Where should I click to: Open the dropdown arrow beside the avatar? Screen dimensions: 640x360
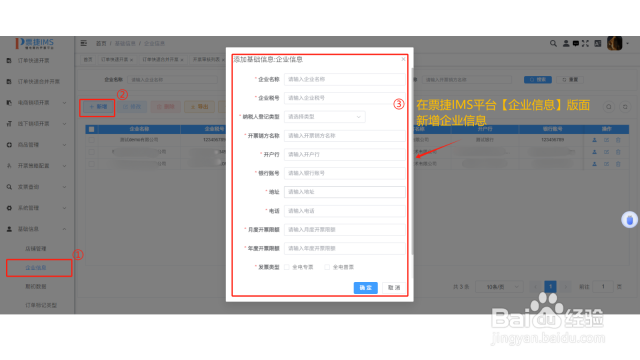[628, 43]
